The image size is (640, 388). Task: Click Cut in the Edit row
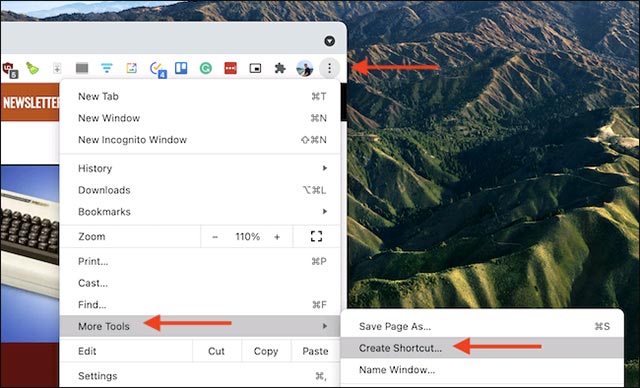217,351
